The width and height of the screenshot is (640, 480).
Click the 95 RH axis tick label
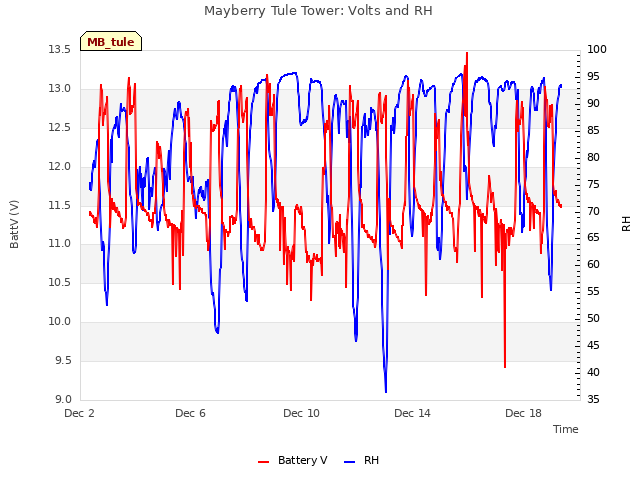click(x=593, y=76)
